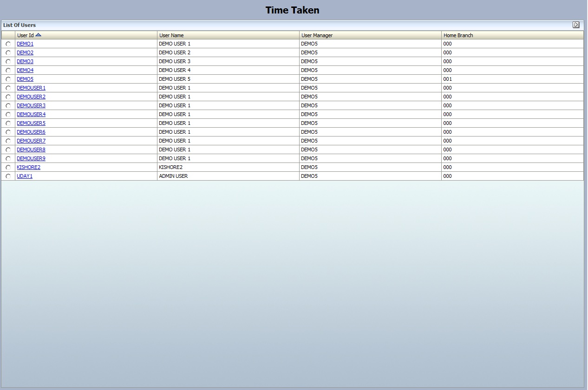Click the panel expand arrow icon
588x390 pixels.
click(x=576, y=25)
